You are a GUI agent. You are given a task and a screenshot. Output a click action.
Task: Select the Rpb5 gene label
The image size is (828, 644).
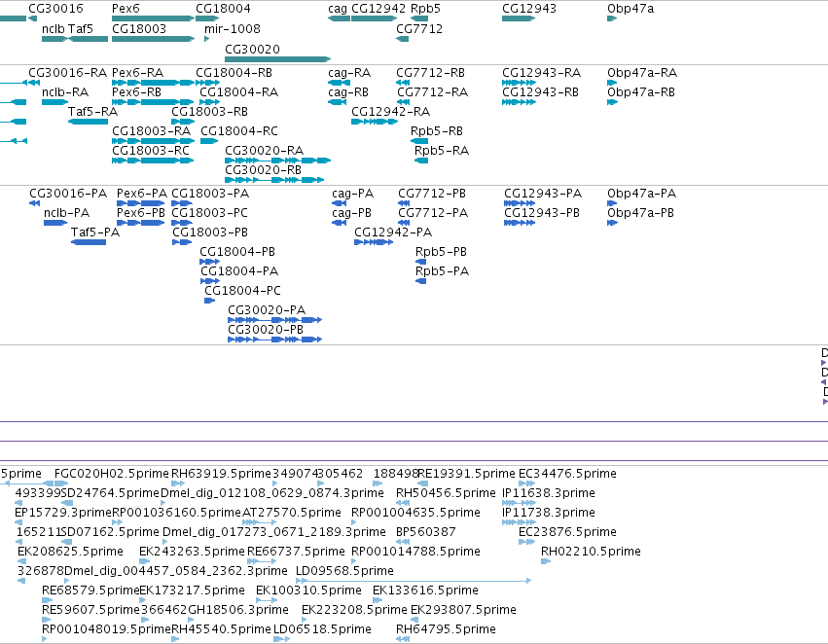pos(425,9)
